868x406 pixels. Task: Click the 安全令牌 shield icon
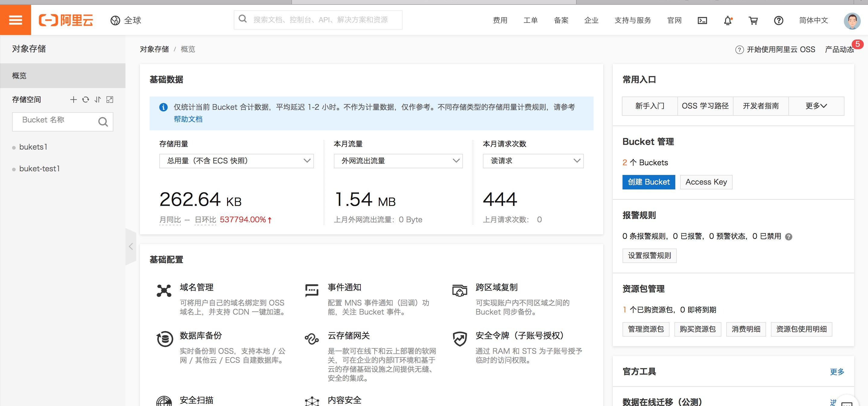[460, 339]
